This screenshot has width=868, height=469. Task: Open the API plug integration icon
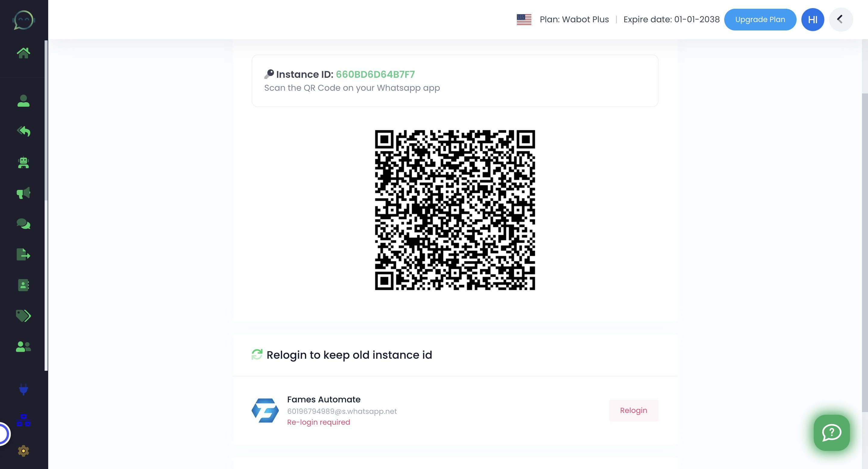(23, 390)
